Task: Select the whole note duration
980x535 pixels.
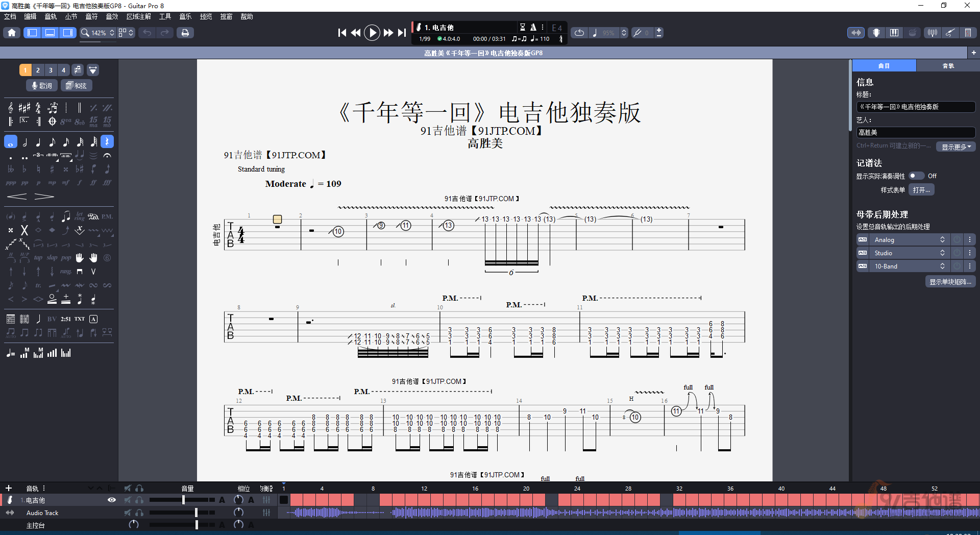Action: [x=11, y=142]
